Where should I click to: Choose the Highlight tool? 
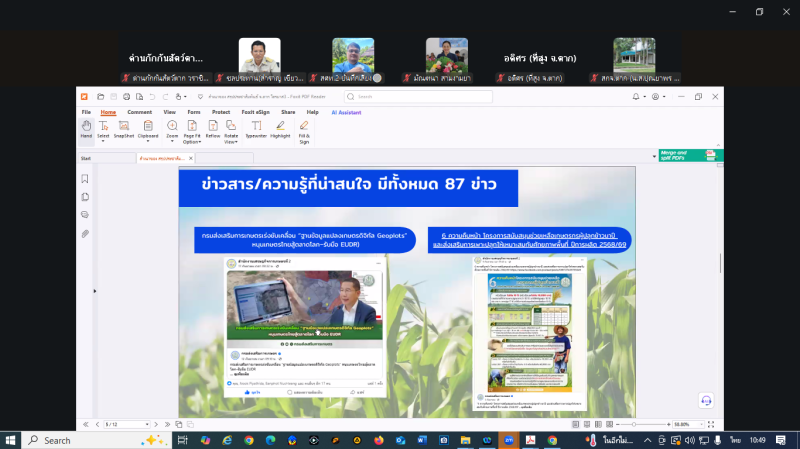pyautogui.click(x=281, y=129)
